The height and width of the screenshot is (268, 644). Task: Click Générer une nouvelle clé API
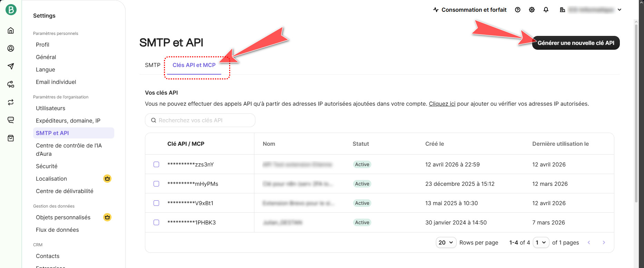tap(576, 43)
